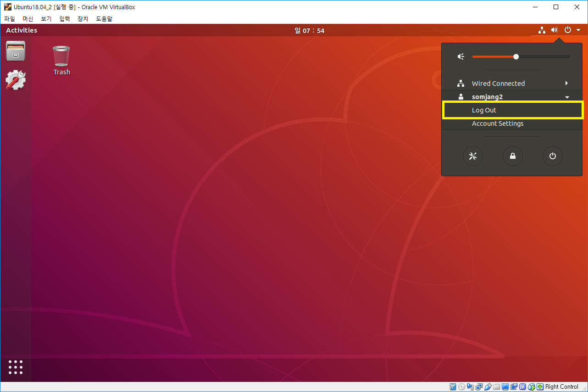Click the speaker icon in top bar
This screenshot has height=392, width=588.
pyautogui.click(x=555, y=30)
